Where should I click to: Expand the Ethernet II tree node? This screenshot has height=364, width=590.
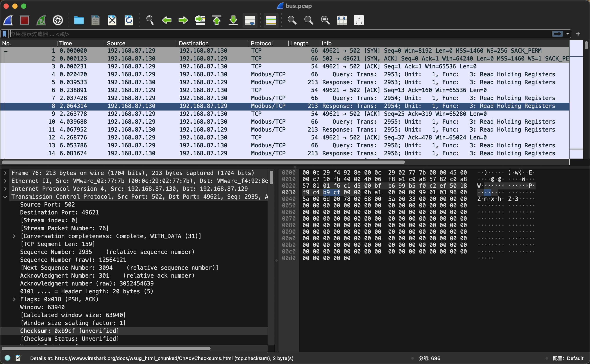[5, 181]
